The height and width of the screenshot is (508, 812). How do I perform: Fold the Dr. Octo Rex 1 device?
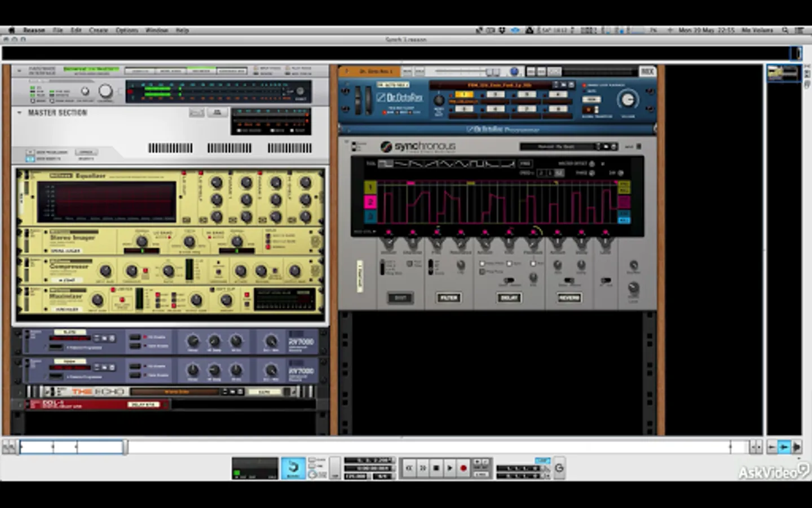pos(346,72)
